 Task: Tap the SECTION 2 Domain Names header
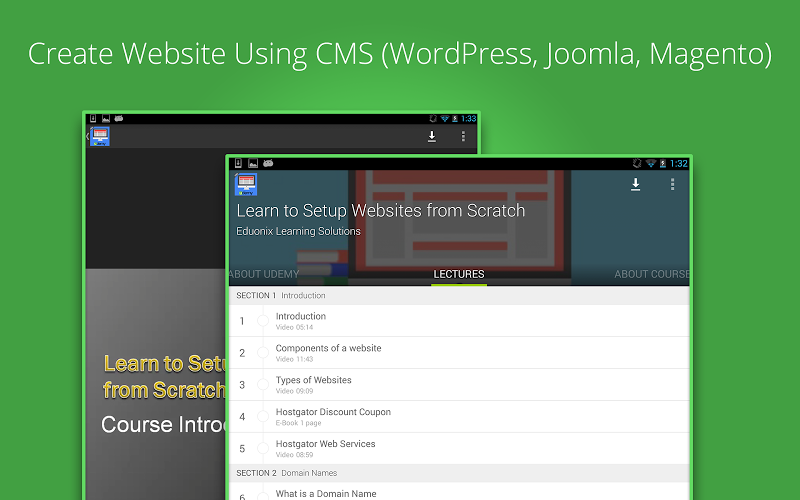pos(459,473)
